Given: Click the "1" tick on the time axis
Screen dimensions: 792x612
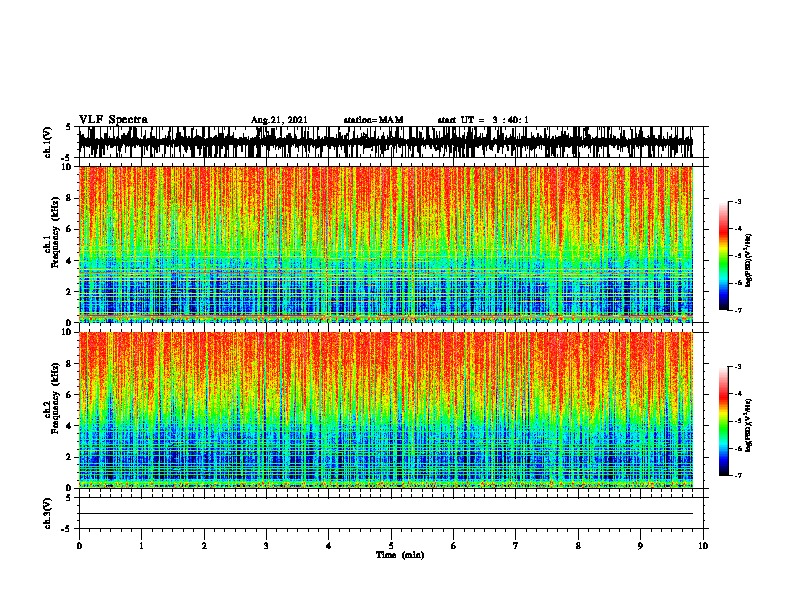Looking at the screenshot, I should click(x=141, y=546).
